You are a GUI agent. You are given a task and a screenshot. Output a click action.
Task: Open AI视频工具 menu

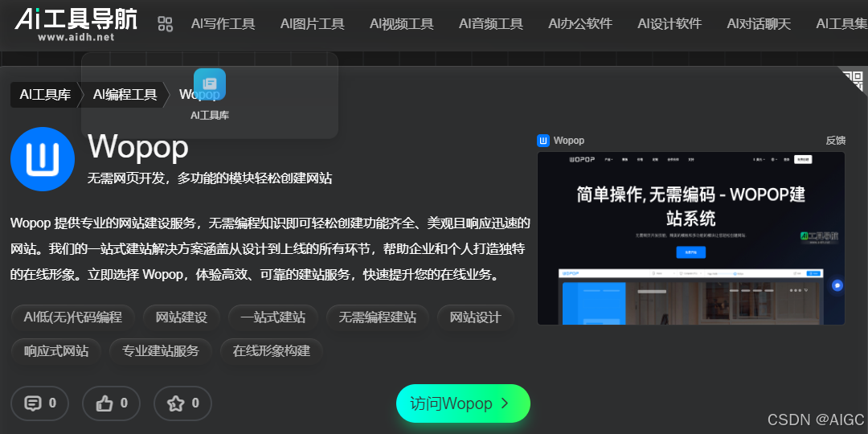402,24
